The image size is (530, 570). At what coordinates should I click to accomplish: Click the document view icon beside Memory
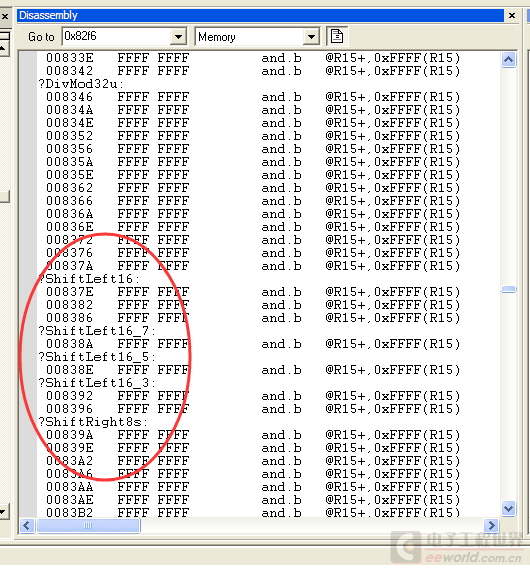pos(337,36)
